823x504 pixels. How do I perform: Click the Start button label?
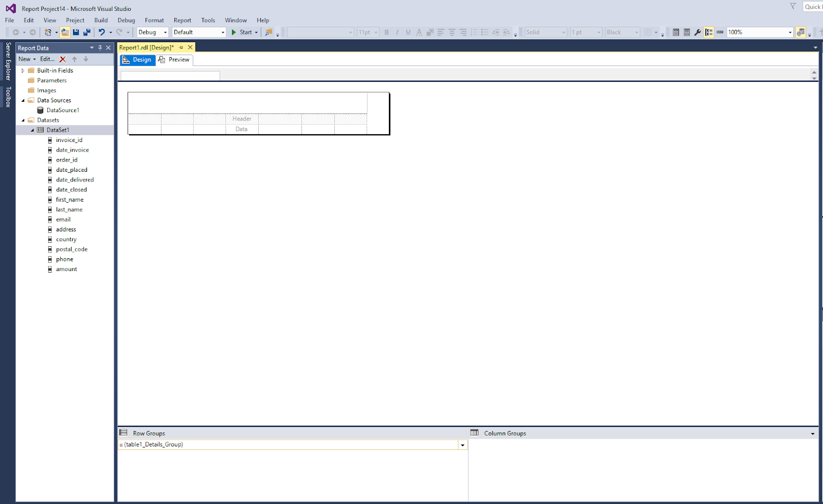tap(246, 32)
